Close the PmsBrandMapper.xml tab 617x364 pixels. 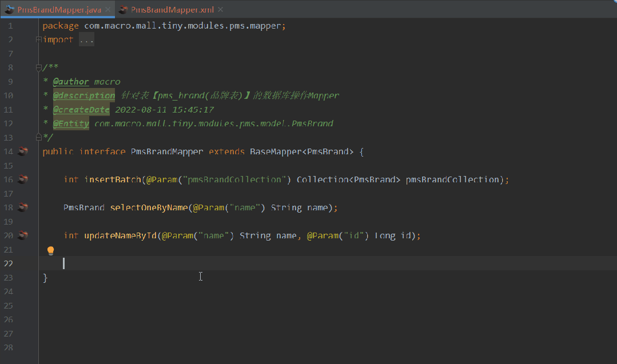pyautogui.click(x=220, y=9)
